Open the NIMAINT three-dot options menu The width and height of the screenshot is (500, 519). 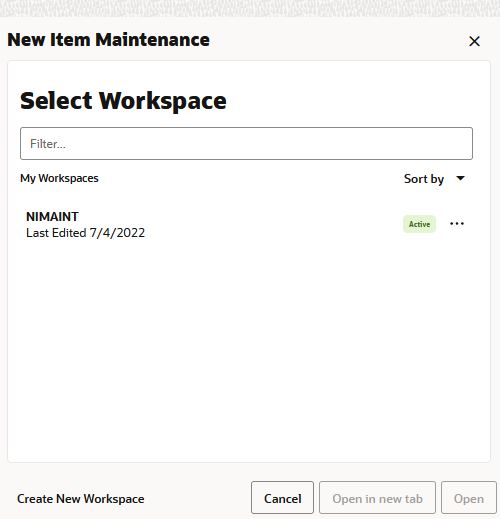(x=456, y=224)
